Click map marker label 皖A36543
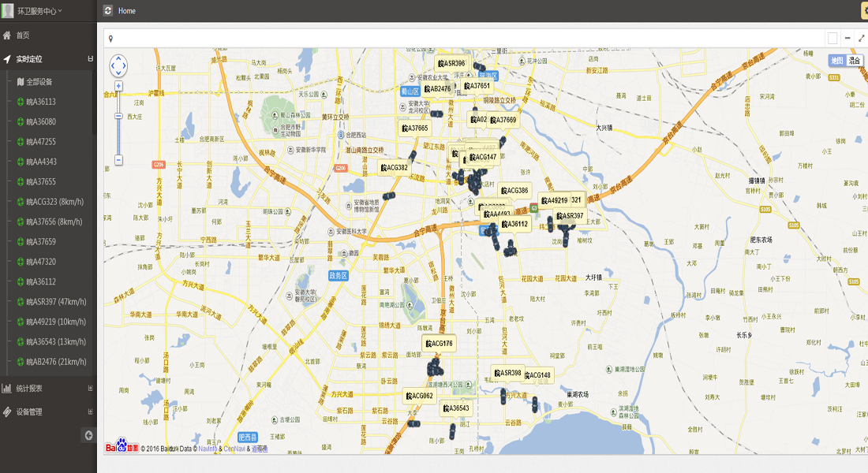 point(456,408)
